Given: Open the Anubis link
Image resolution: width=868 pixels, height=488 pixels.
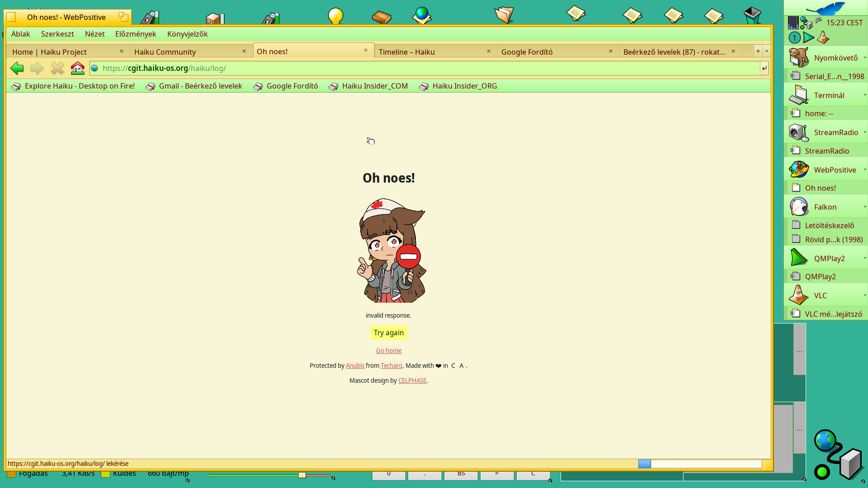Looking at the screenshot, I should [x=355, y=366].
